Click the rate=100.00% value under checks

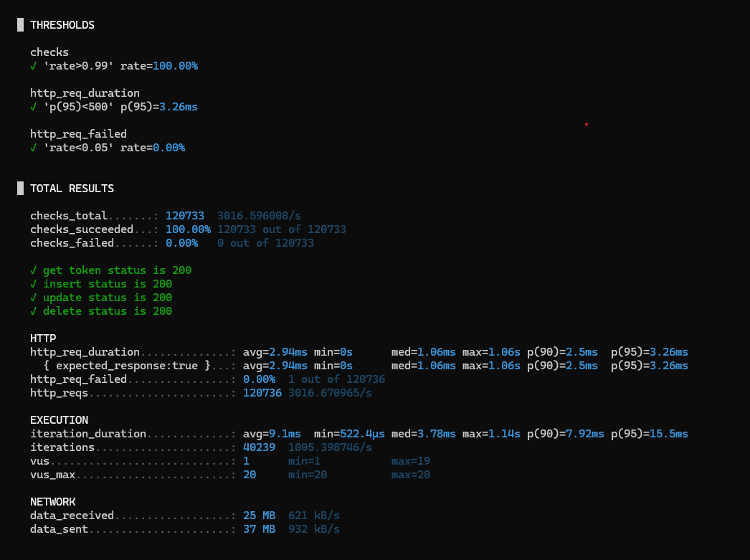pos(158,66)
